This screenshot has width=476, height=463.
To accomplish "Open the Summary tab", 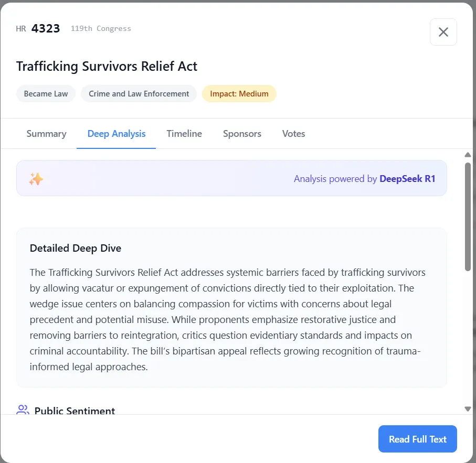I will pos(46,134).
